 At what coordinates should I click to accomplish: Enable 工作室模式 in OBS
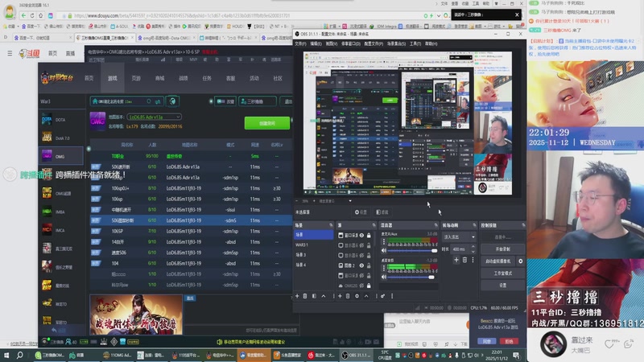[502, 273]
